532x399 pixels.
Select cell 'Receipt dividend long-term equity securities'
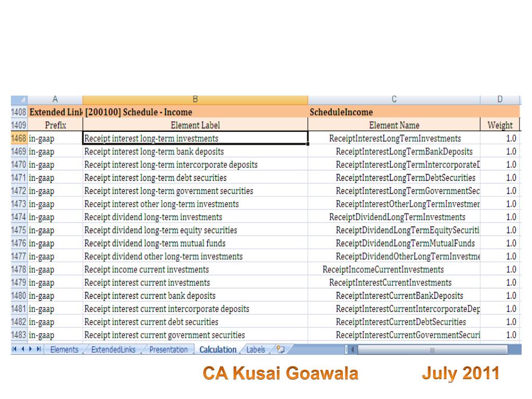[x=195, y=230]
